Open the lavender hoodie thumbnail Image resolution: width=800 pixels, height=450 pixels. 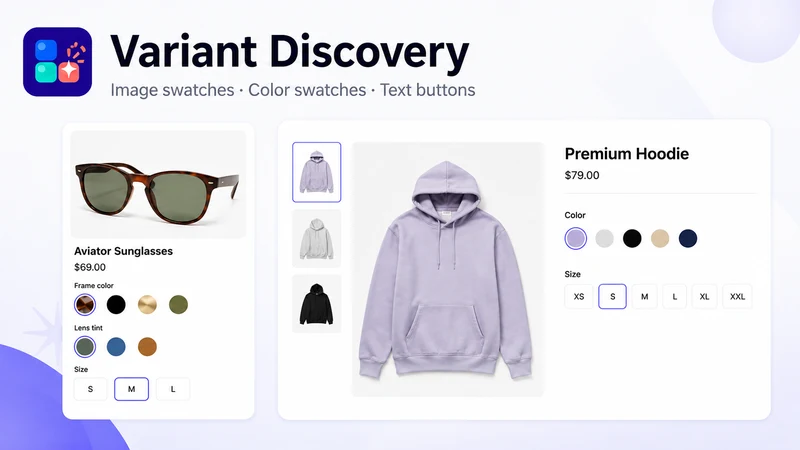[x=317, y=172]
